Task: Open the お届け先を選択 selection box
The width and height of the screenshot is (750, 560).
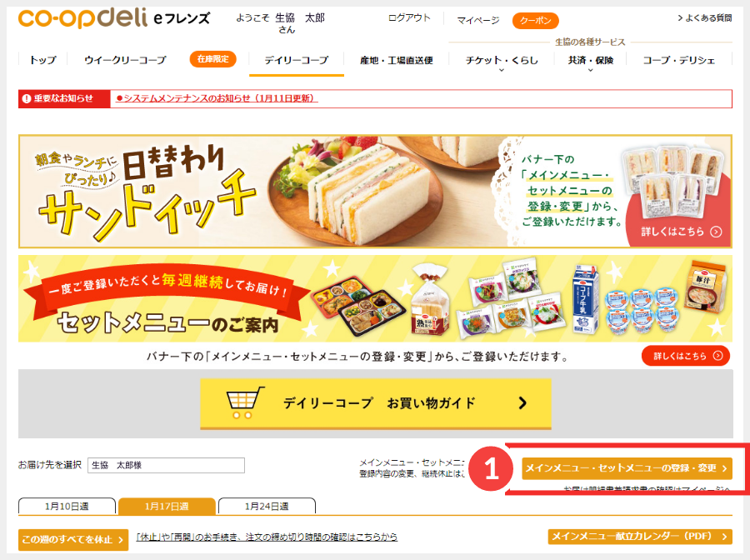Action: (x=166, y=465)
